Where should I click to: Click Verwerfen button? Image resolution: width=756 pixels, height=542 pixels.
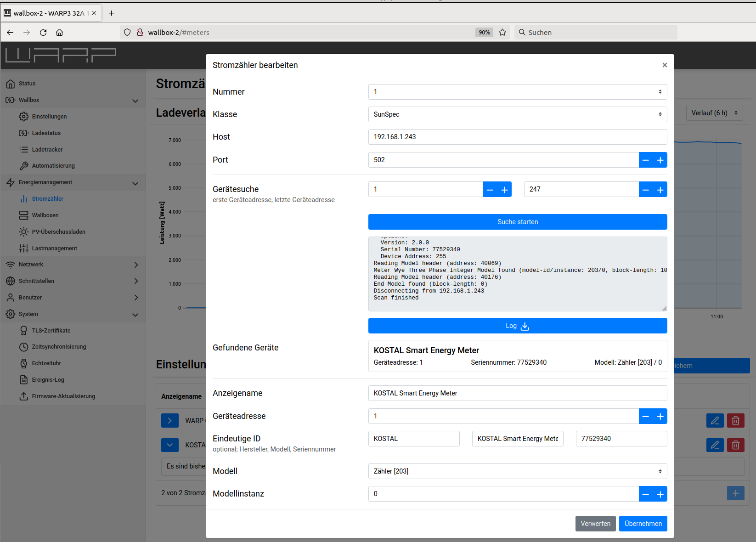click(x=596, y=524)
